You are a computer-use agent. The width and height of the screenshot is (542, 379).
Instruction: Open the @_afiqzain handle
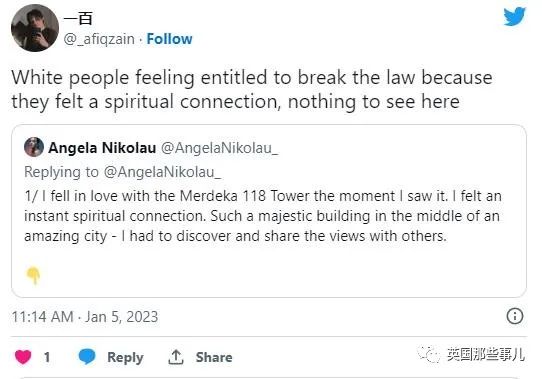[99, 39]
